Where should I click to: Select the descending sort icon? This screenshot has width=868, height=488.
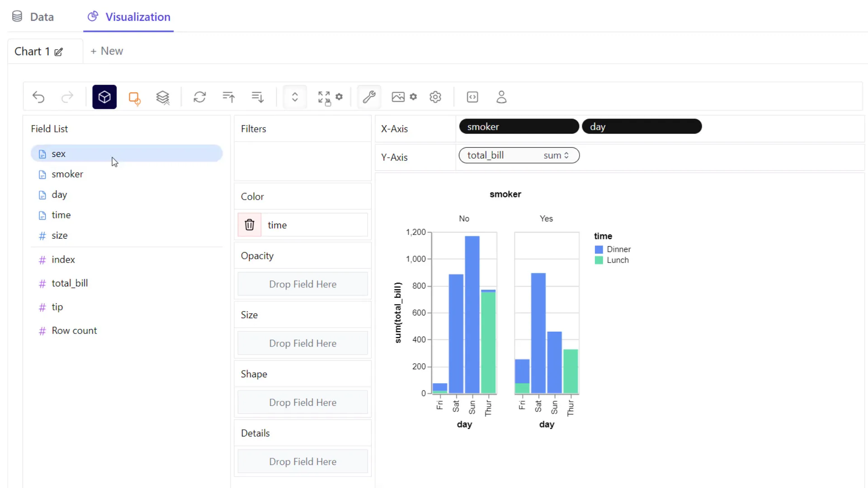(x=257, y=97)
